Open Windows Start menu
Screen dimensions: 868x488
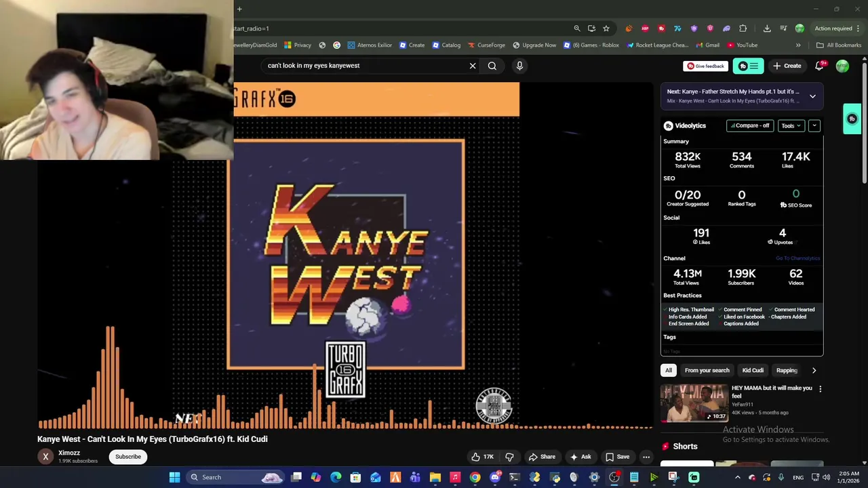point(174,477)
